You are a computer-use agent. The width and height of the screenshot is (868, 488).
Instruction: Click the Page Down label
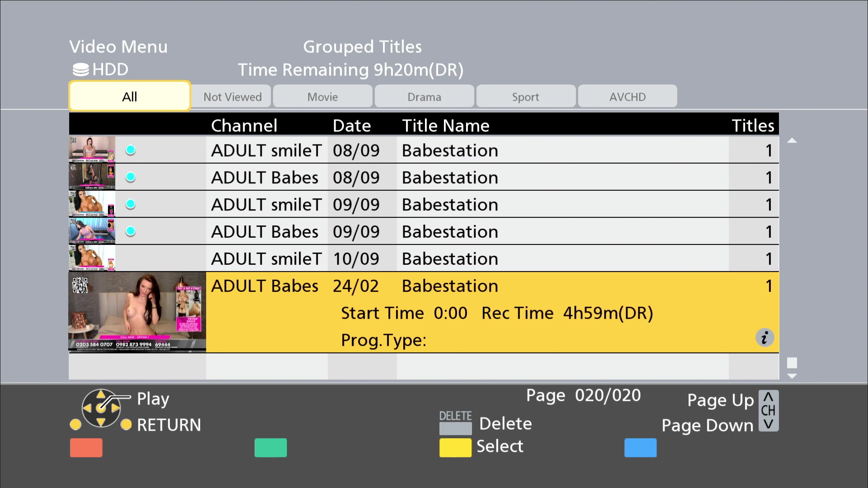click(708, 426)
